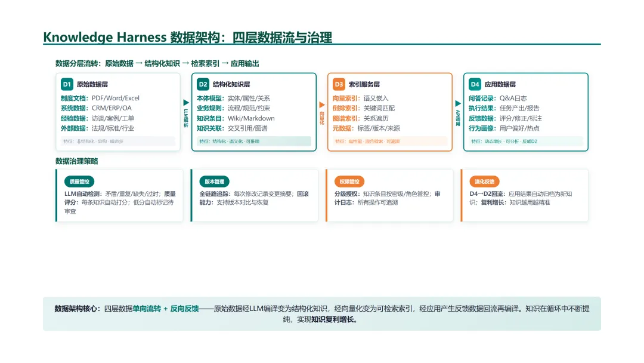Click the 特征: 结构化·语义化·可推理 strip
This screenshot has width=644, height=363.
254,141
